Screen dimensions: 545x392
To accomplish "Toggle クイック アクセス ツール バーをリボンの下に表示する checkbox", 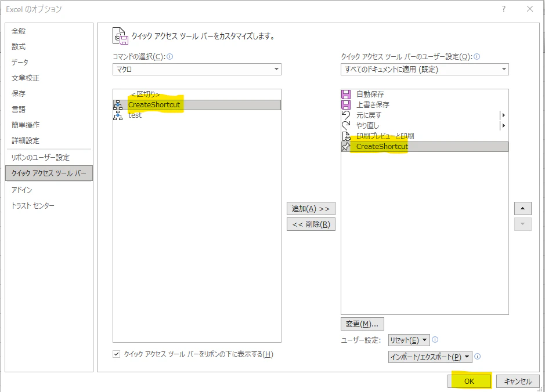I will 117,354.
